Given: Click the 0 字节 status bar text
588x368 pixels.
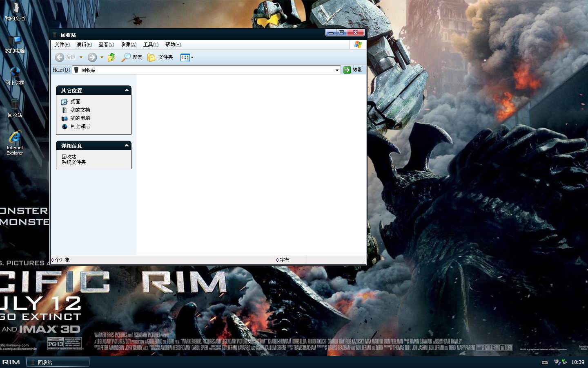Looking at the screenshot, I should coord(283,260).
